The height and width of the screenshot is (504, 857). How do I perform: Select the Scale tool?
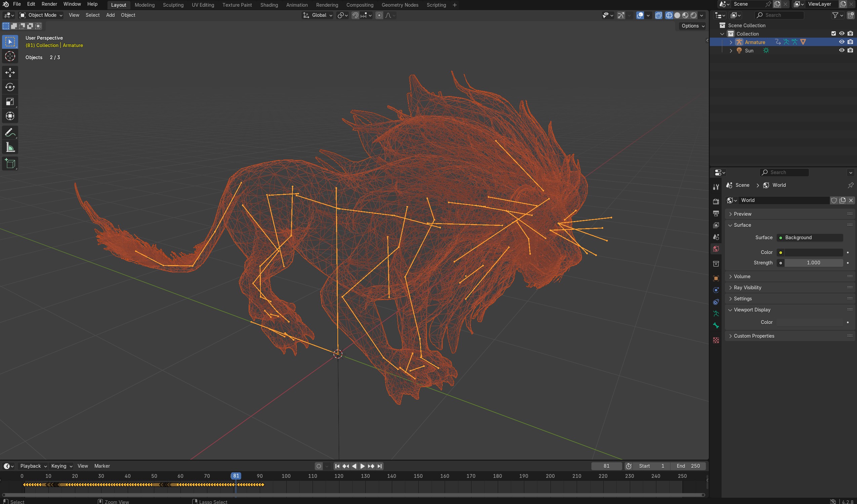tap(10, 102)
